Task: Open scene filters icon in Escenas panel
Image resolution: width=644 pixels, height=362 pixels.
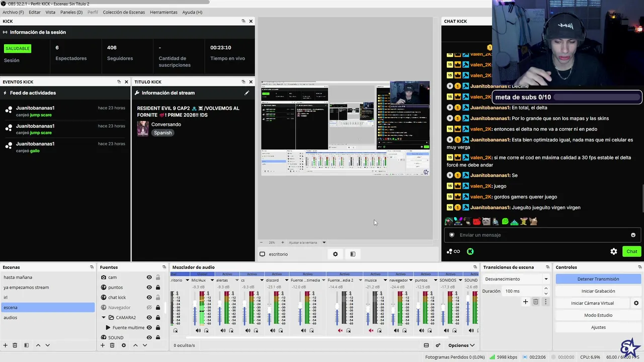Action: [26, 345]
